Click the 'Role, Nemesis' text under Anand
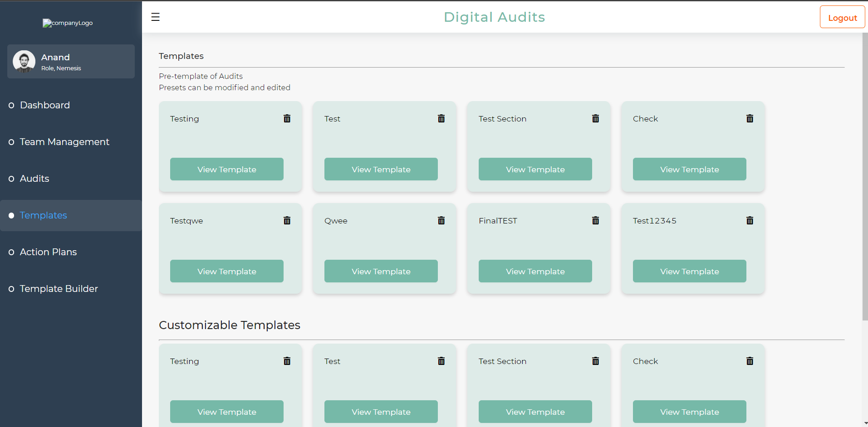868x427 pixels. [61, 68]
